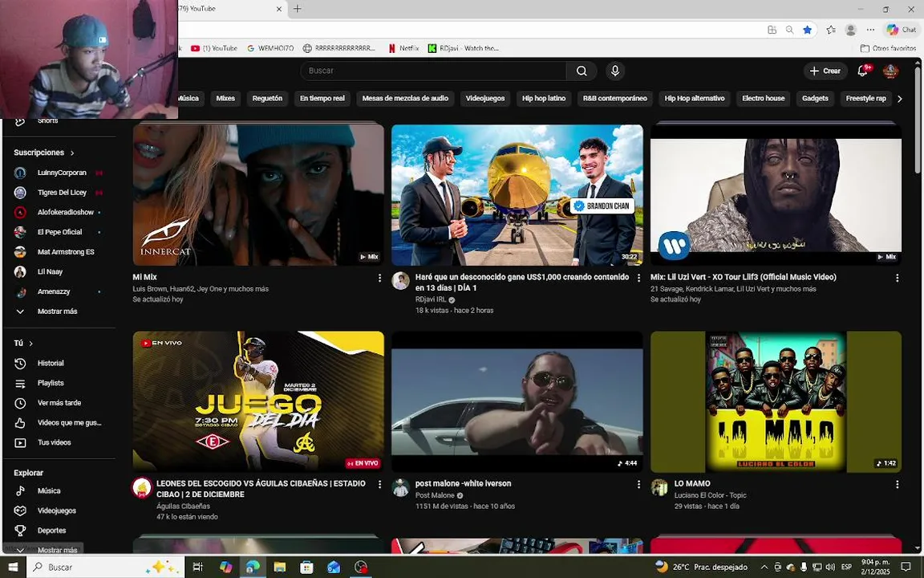Select the Reguetón filter chip
Viewport: 924px width, 578px height.
coord(268,99)
